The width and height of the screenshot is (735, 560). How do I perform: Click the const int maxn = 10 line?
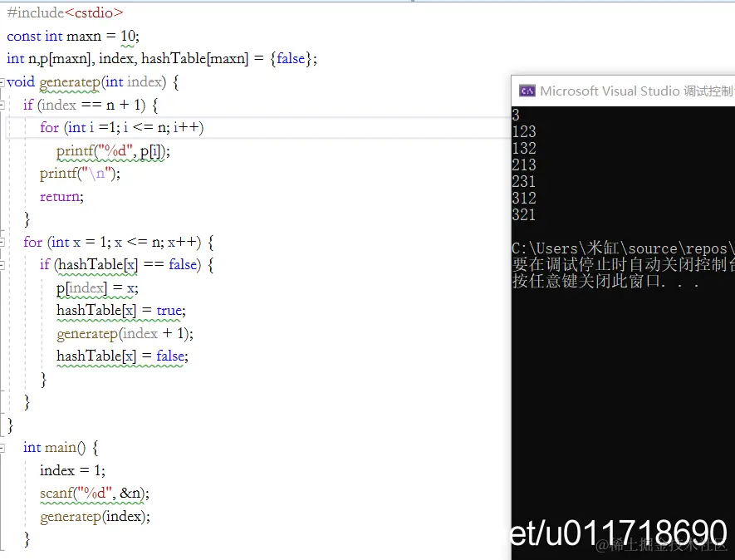[73, 36]
